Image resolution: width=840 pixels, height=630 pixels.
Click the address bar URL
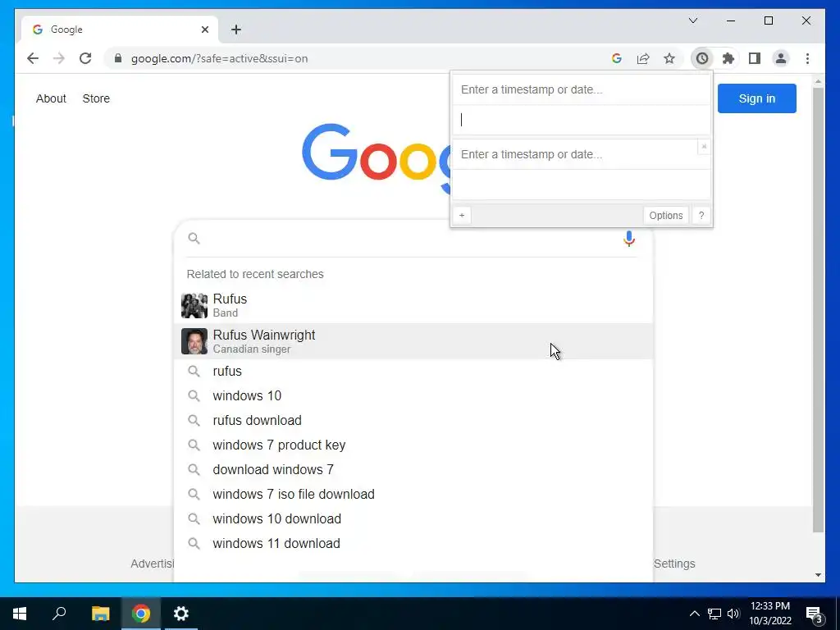[x=219, y=58]
